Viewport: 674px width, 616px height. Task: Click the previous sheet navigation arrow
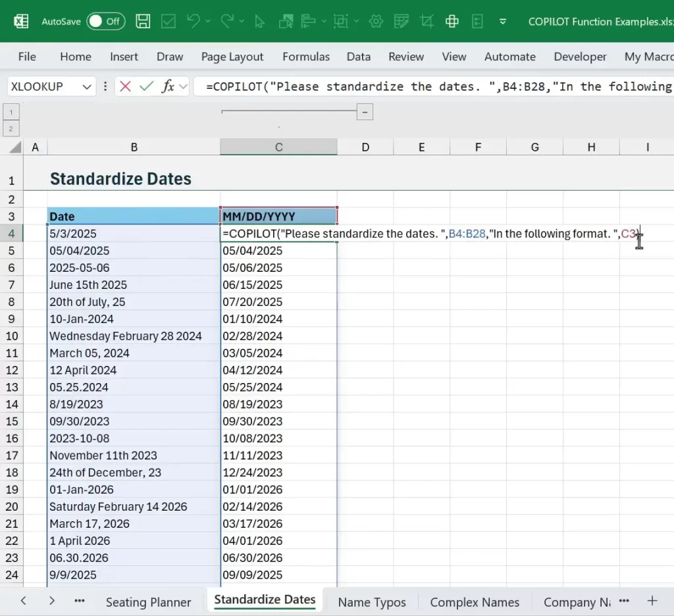click(24, 601)
